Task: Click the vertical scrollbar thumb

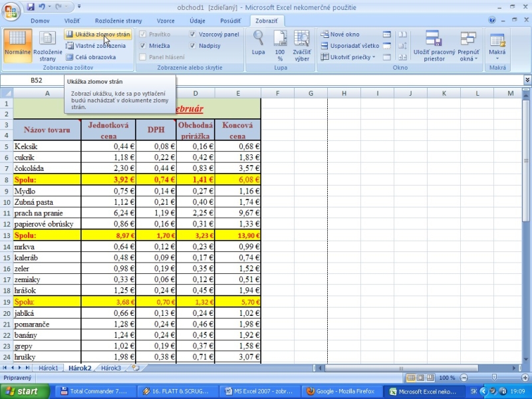Action: [x=526, y=161]
